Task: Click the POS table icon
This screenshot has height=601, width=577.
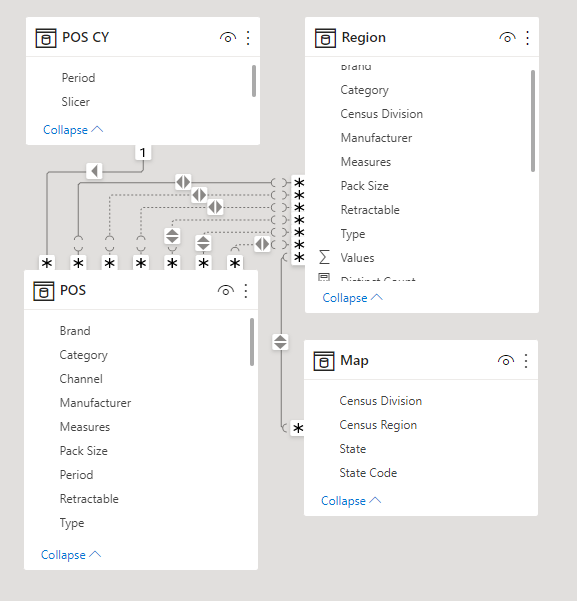Action: (x=44, y=291)
